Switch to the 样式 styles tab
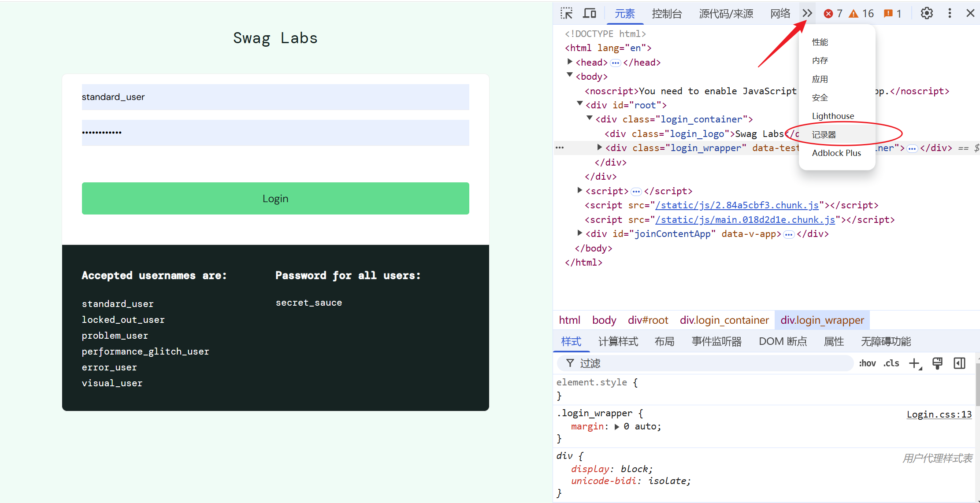Viewport: 980px width, 503px height. 571,341
